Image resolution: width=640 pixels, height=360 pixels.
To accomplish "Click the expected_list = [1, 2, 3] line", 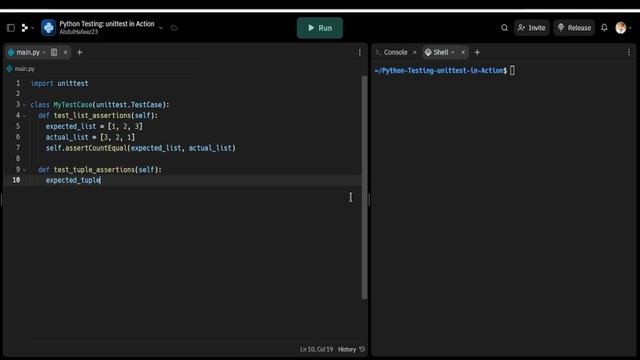I will (x=94, y=126).
